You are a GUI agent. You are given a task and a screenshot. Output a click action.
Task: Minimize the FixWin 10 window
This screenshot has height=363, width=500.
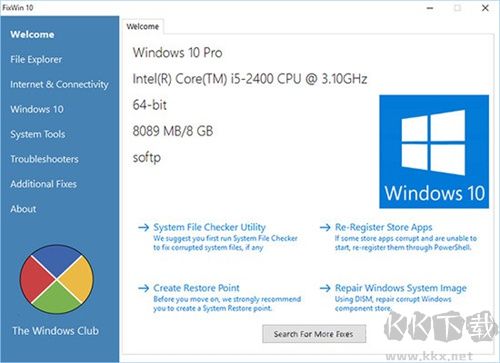pyautogui.click(x=430, y=8)
